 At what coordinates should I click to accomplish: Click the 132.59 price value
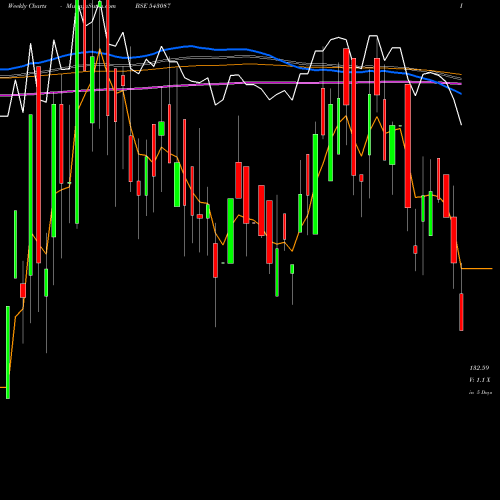[x=479, y=368]
